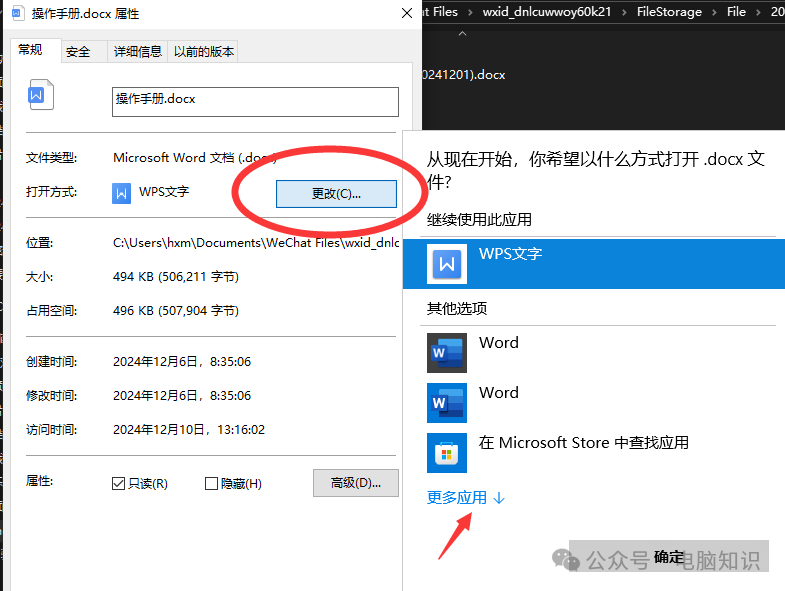Select the blue-background Word icon option
Image resolution: width=785 pixels, height=591 pixels.
tap(447, 403)
